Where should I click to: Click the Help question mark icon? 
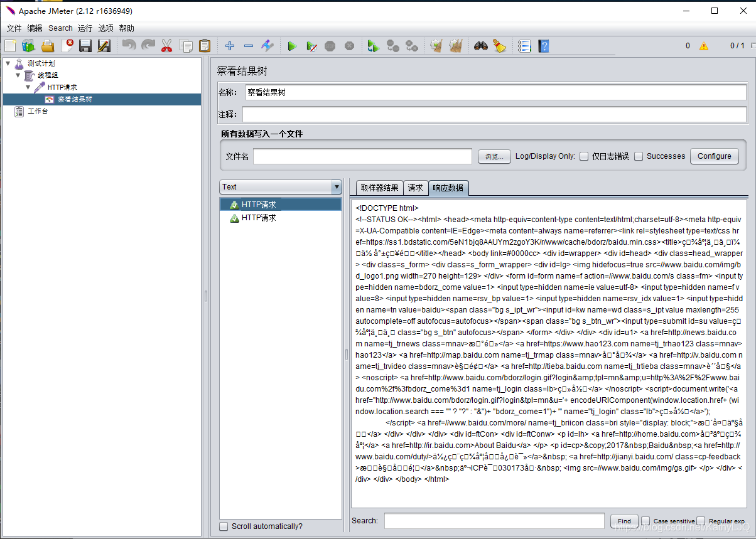[x=544, y=46]
